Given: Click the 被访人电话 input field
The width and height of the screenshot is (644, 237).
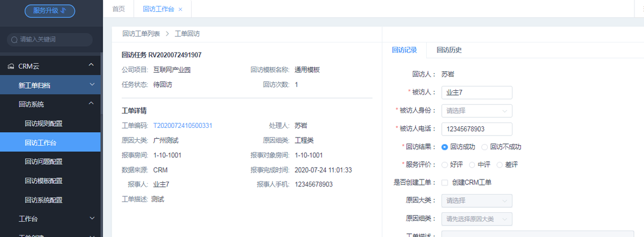Looking at the screenshot, I should 477,130.
